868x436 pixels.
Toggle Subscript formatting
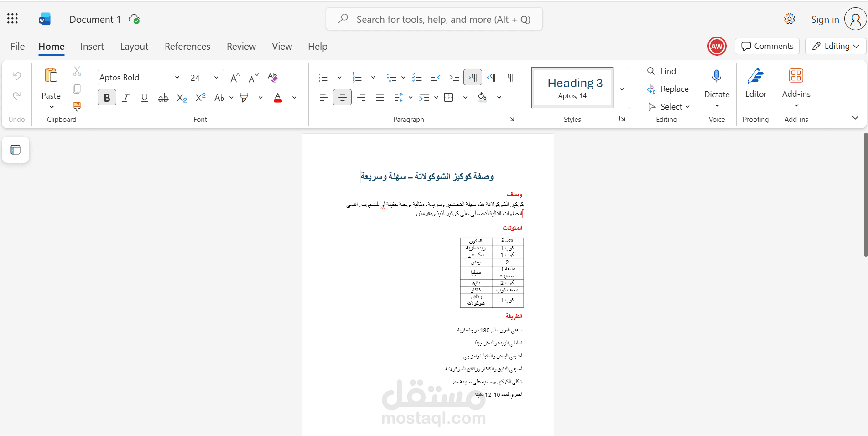[182, 98]
